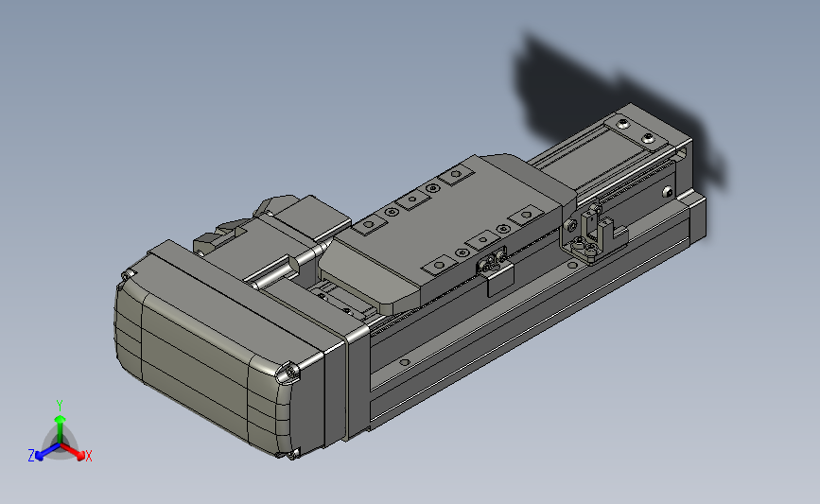This screenshot has width=820, height=504.
Task: Click the red X axis arrow of the triad
Action: pos(72,452)
